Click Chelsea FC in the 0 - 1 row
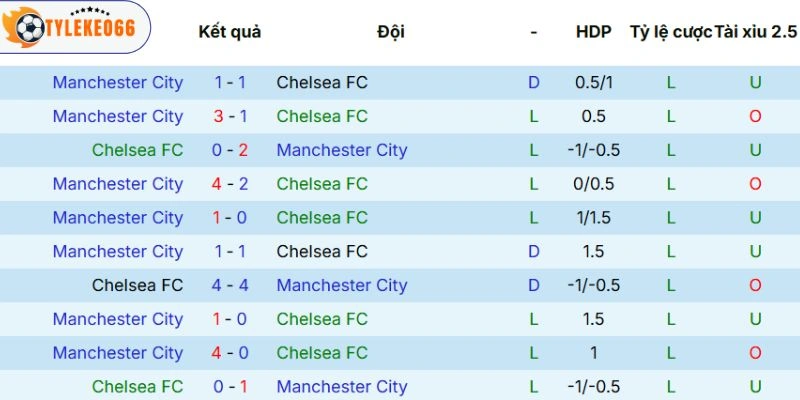800x400 pixels. [138, 386]
